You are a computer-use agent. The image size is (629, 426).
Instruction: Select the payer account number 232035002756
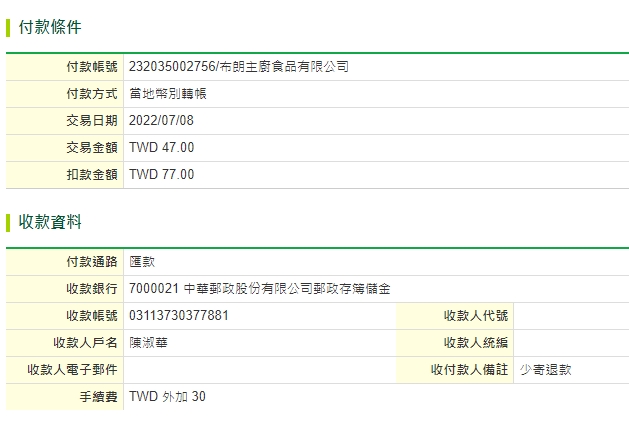pyautogui.click(x=172, y=67)
